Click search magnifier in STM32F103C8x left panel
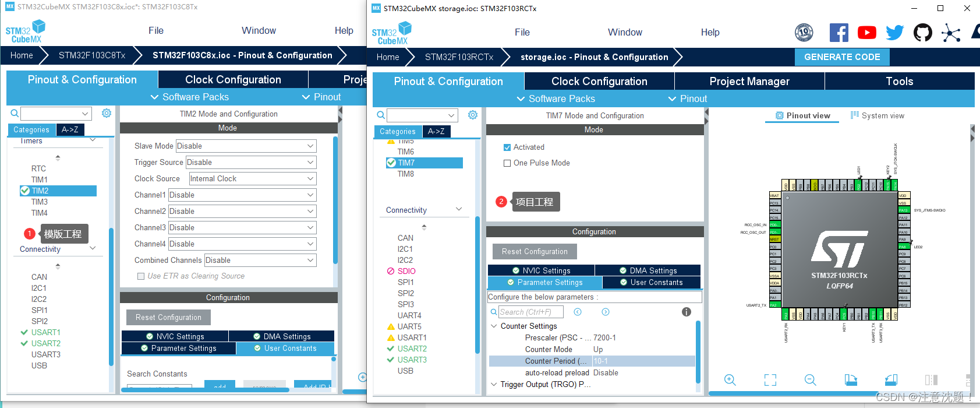Image resolution: width=980 pixels, height=408 pixels. coord(15,114)
